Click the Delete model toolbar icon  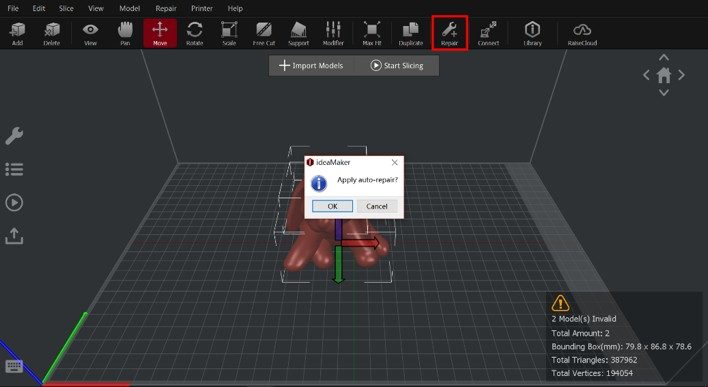pos(51,33)
